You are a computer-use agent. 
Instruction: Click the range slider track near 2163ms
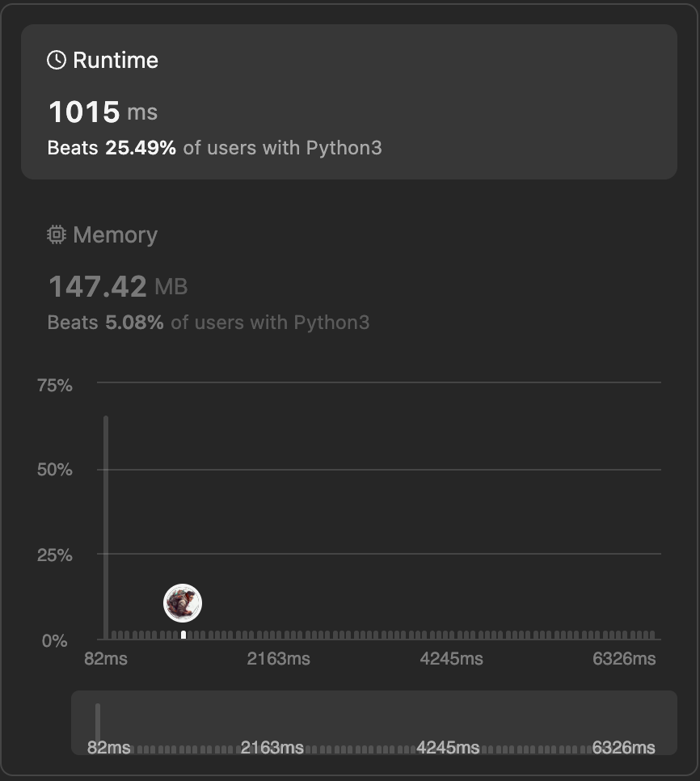coord(272,748)
